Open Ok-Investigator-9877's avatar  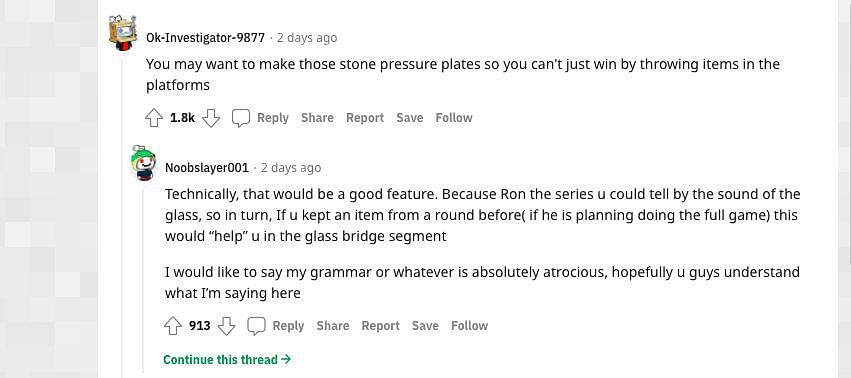[x=123, y=33]
